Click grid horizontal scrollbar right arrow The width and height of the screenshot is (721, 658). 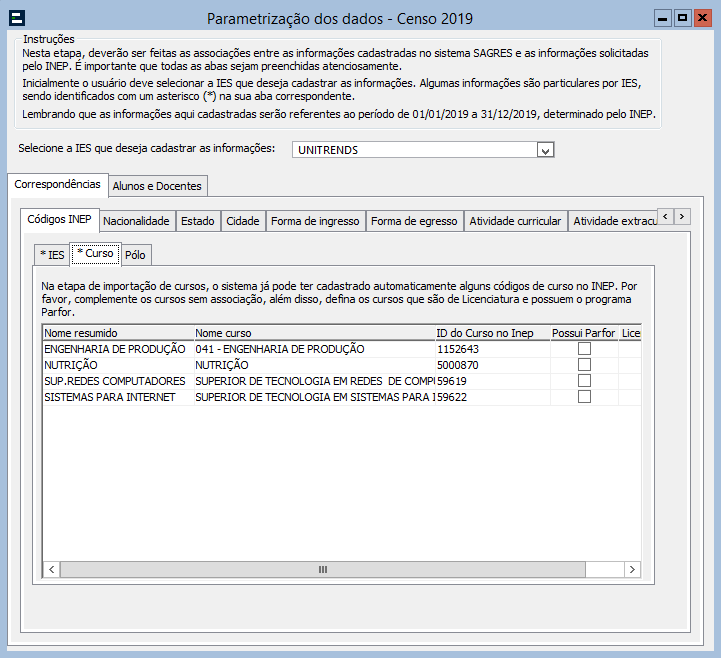point(631,568)
